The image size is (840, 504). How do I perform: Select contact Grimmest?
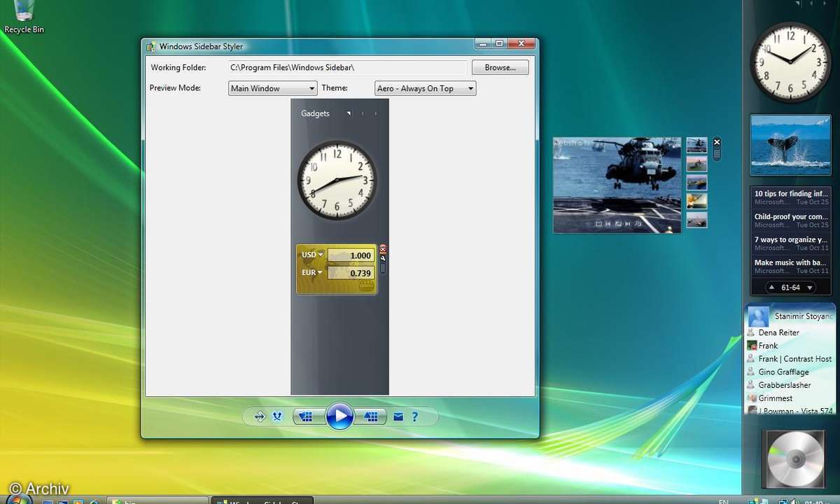tap(775, 398)
